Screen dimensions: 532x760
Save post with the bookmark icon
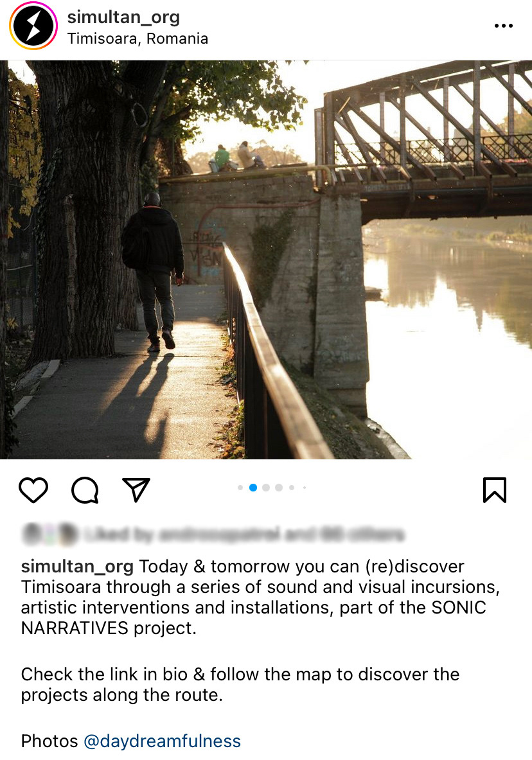(495, 490)
